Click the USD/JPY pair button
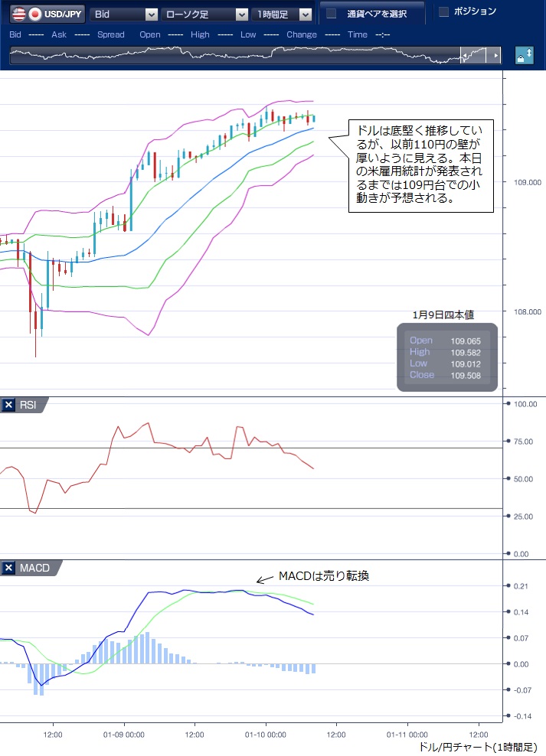546x756 pixels. coord(63,14)
